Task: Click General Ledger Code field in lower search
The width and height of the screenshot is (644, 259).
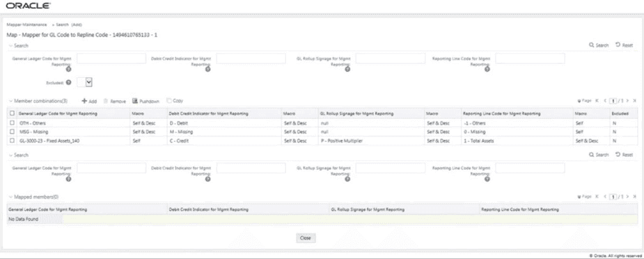Action: [x=111, y=168]
